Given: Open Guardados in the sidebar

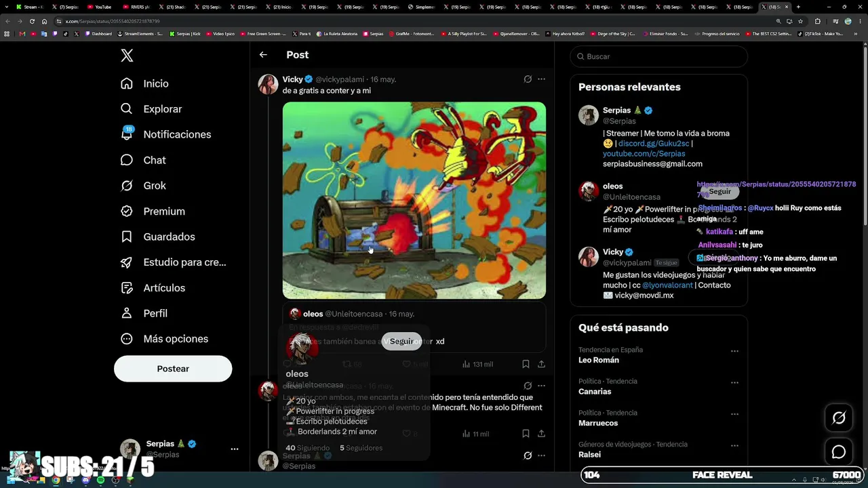Looking at the screenshot, I should click(158, 237).
